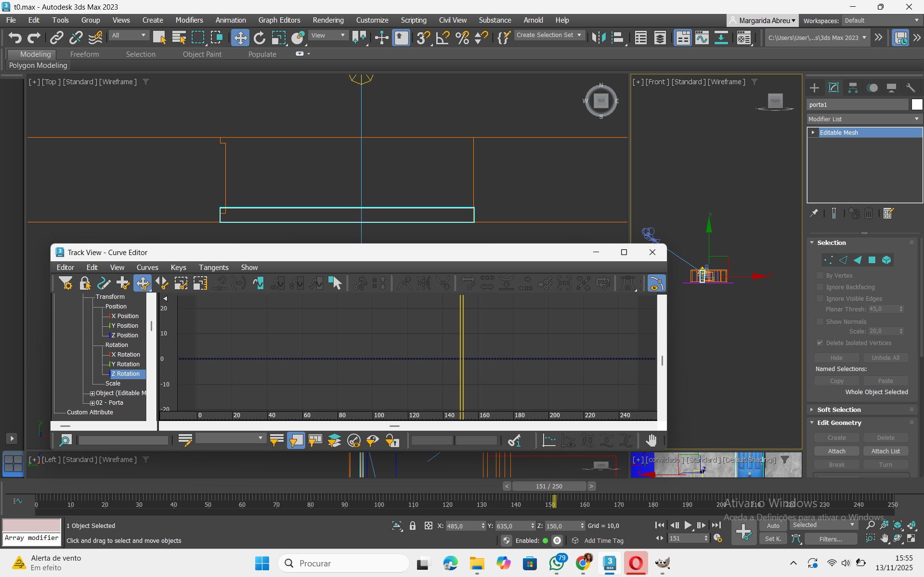The image size is (924, 577).
Task: Expand the Soft Selection rollout
Action: (839, 410)
